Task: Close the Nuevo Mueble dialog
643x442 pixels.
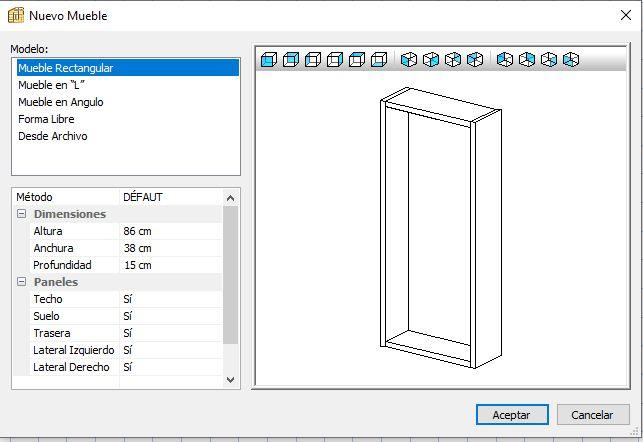Action: tap(626, 16)
